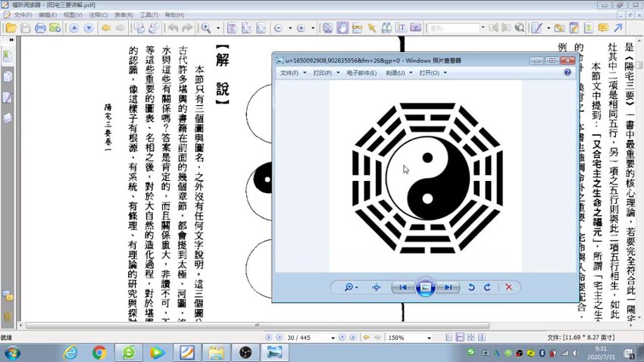
Task: Open the 150% zoom level dropdown
Action: (x=429, y=338)
